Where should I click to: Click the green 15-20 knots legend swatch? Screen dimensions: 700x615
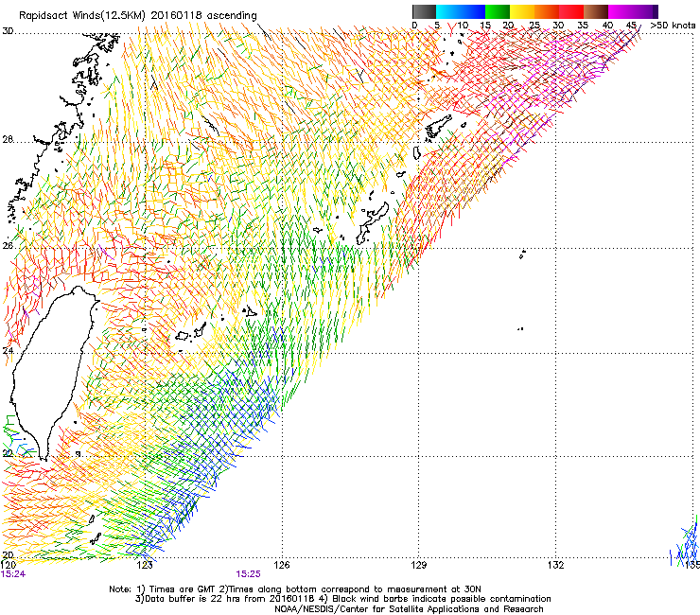click(498, 11)
